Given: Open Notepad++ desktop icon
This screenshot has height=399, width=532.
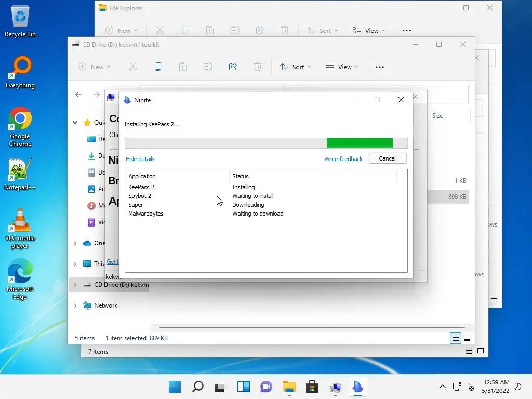Looking at the screenshot, I should coord(20,174).
